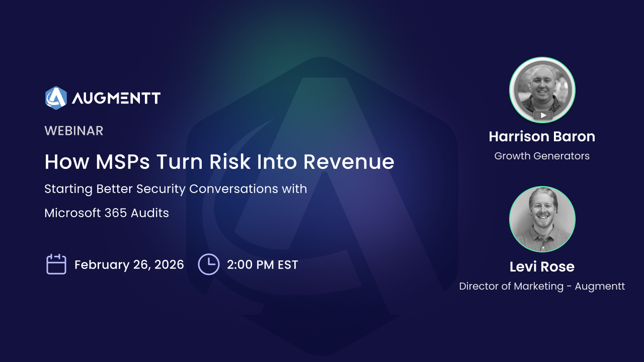Image resolution: width=644 pixels, height=362 pixels.
Task: Click the Augmentt hexagon logo icon
Action: [56, 98]
